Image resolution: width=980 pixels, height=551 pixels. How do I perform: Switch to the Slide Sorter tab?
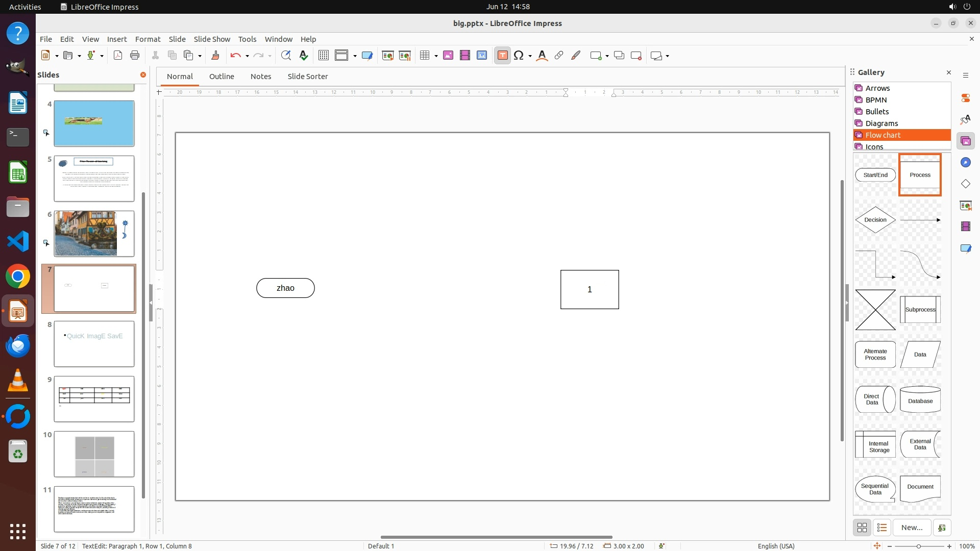point(307,77)
